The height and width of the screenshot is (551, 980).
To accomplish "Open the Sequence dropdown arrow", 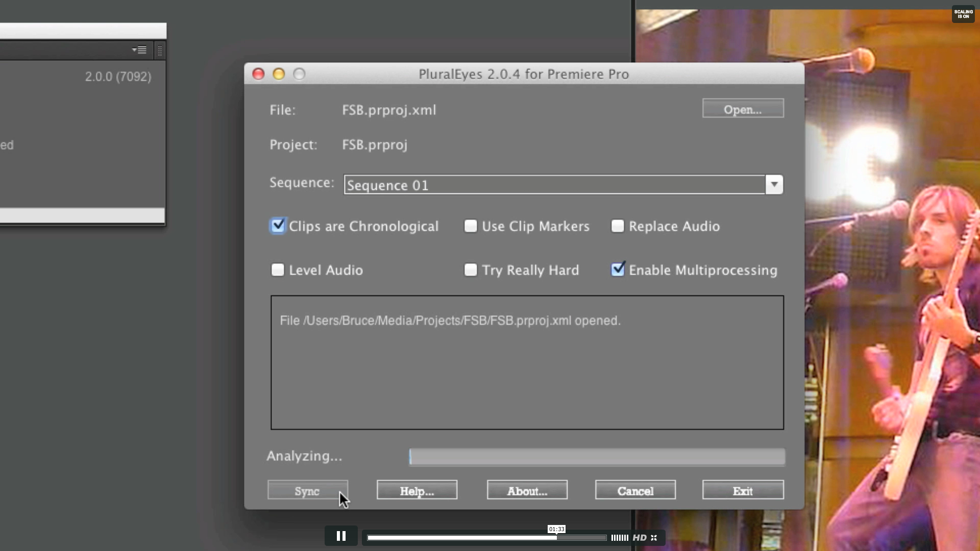I will [774, 185].
